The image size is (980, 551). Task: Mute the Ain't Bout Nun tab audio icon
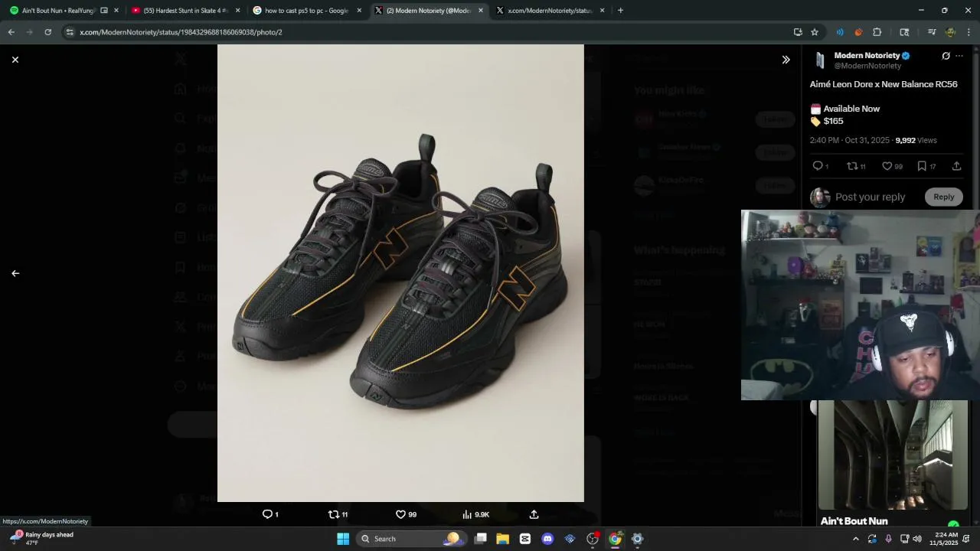coord(104,11)
